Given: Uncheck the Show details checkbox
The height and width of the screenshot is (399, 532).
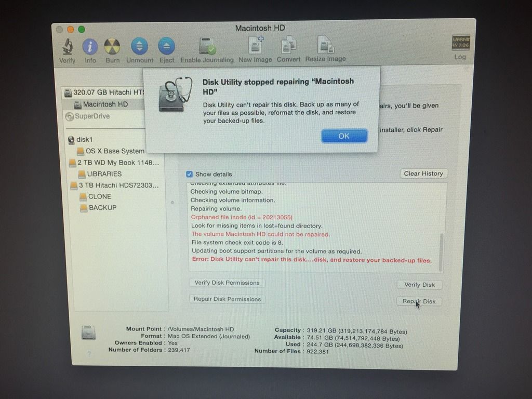Looking at the screenshot, I should pos(189,174).
